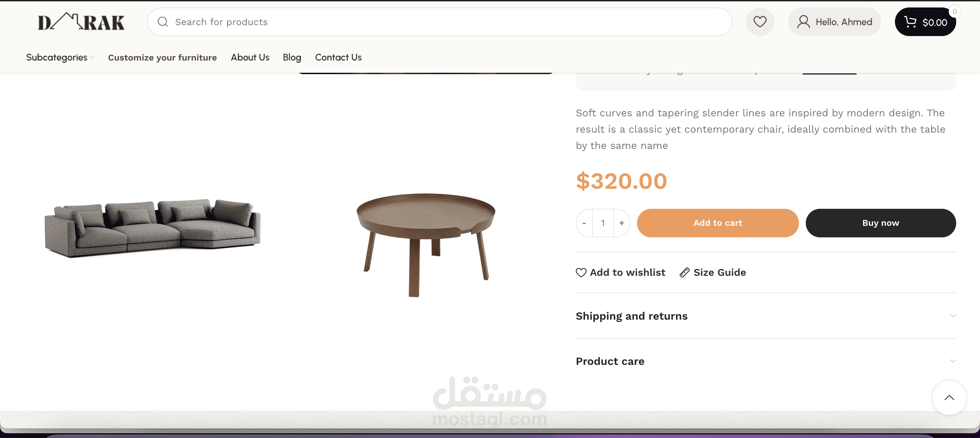Decrease quantity with the minus button
This screenshot has width=980, height=438.
[584, 223]
